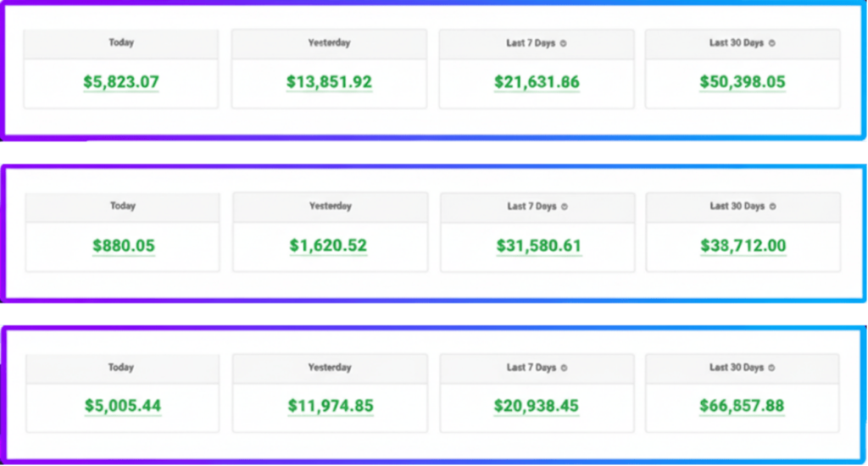This screenshot has width=868, height=466.
Task: Click the $38,712.00 Last 30 Days amount
Action: (743, 245)
